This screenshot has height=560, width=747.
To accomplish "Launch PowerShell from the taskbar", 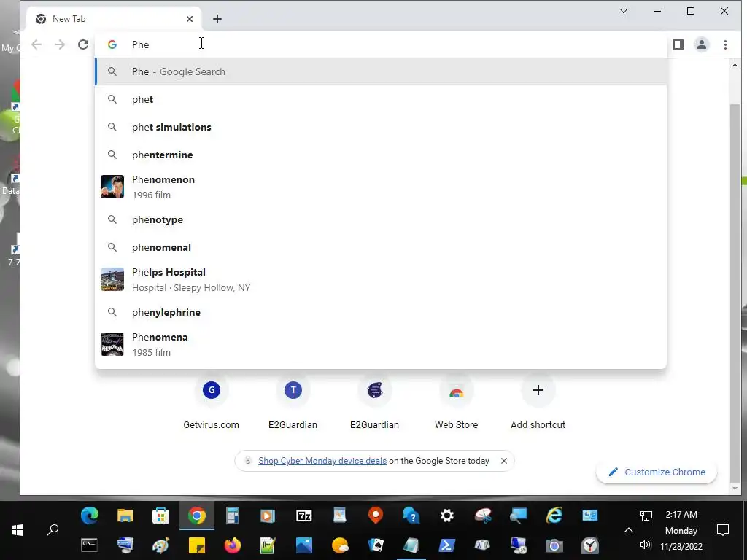I will click(x=447, y=545).
